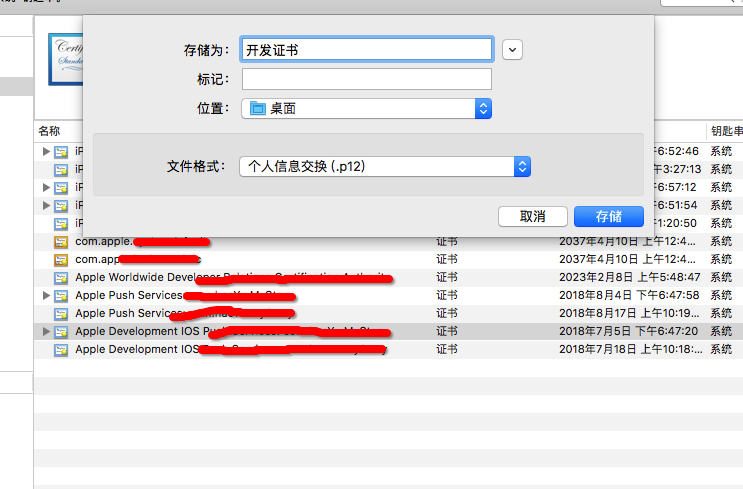Click icon of Apple Push Services row dated 2018年8月4日
Screen dimensions: 743x489
pyautogui.click(x=61, y=296)
